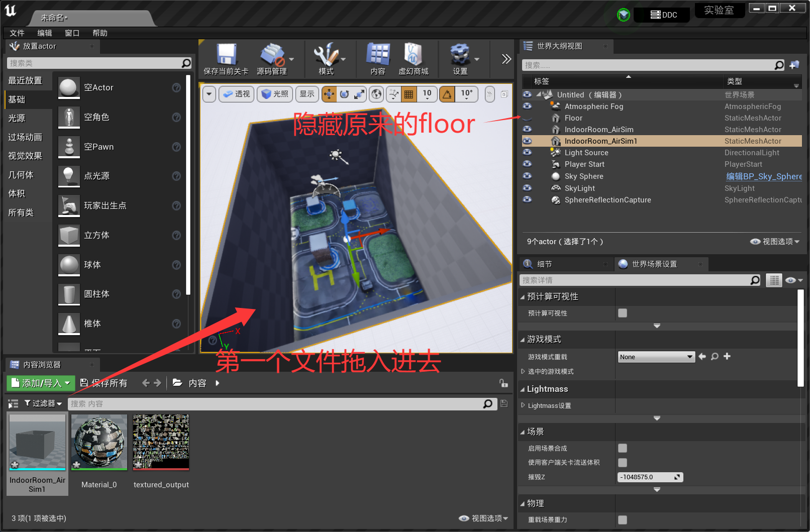Toggle rotation snapping angle icon
Image resolution: width=810 pixels, height=532 pixels.
tap(447, 94)
